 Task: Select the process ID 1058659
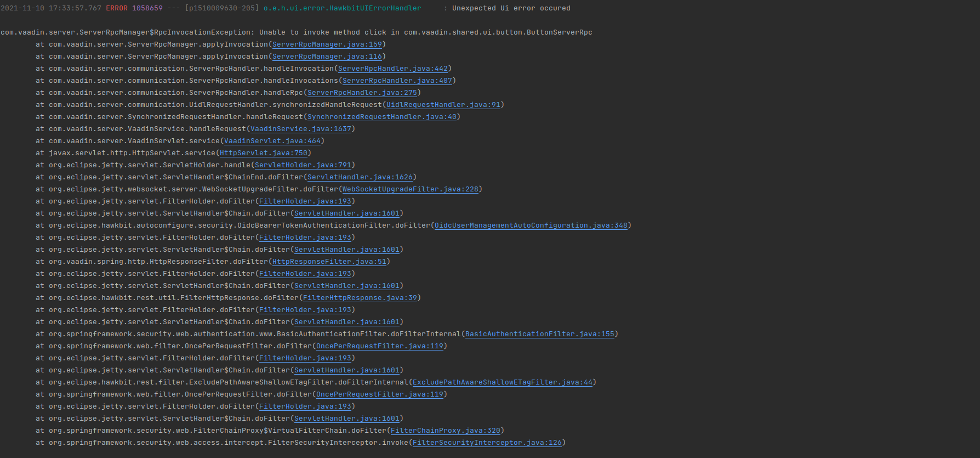pos(147,8)
